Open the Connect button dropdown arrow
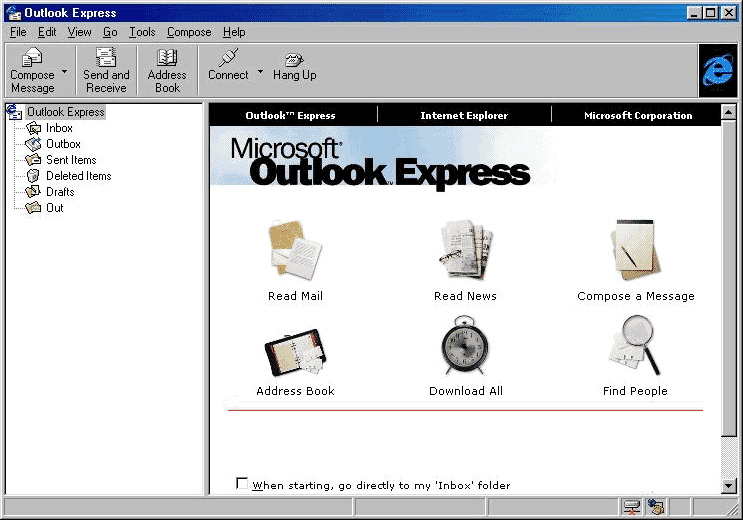The width and height of the screenshot is (743, 520). [260, 72]
